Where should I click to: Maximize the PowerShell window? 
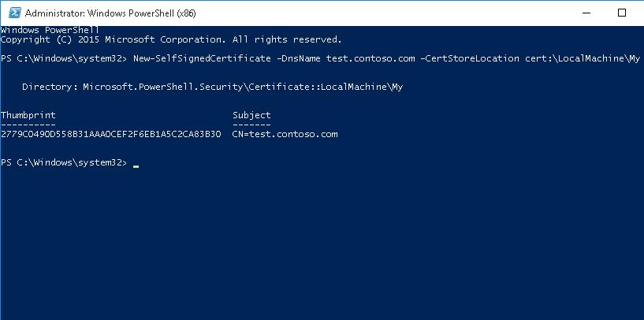pyautogui.click(x=622, y=13)
